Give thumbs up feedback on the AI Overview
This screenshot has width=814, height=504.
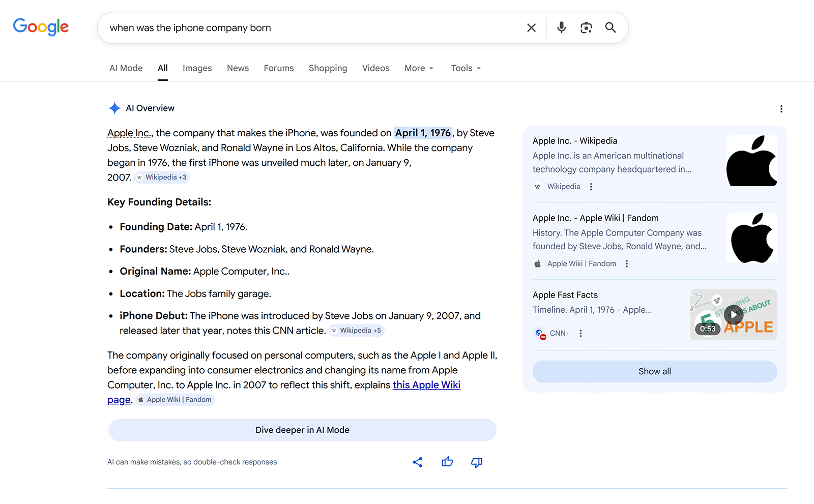447,462
